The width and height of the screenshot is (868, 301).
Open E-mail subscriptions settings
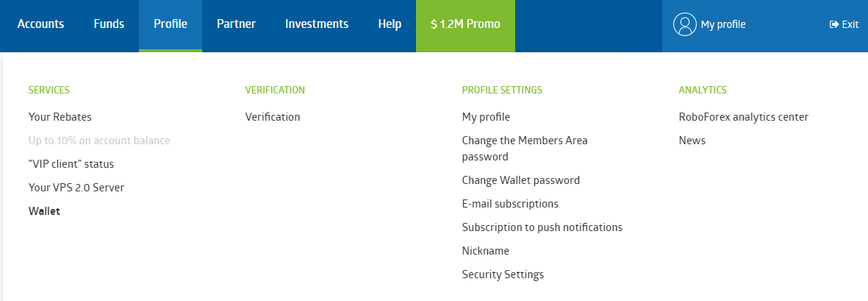tap(510, 204)
